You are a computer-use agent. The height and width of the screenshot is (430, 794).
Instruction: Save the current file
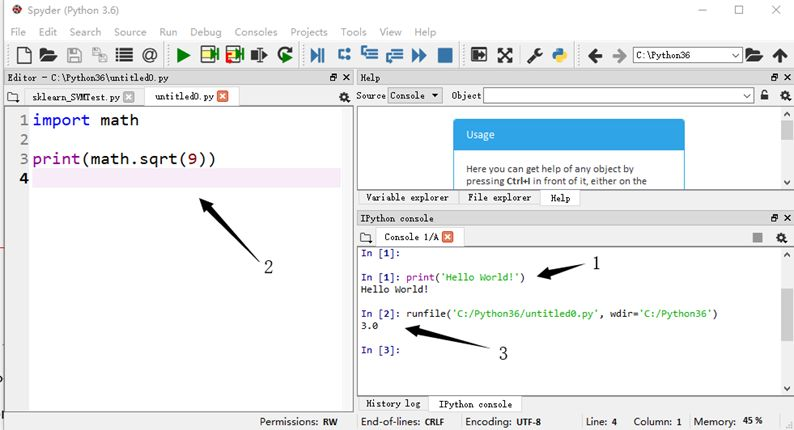point(74,55)
